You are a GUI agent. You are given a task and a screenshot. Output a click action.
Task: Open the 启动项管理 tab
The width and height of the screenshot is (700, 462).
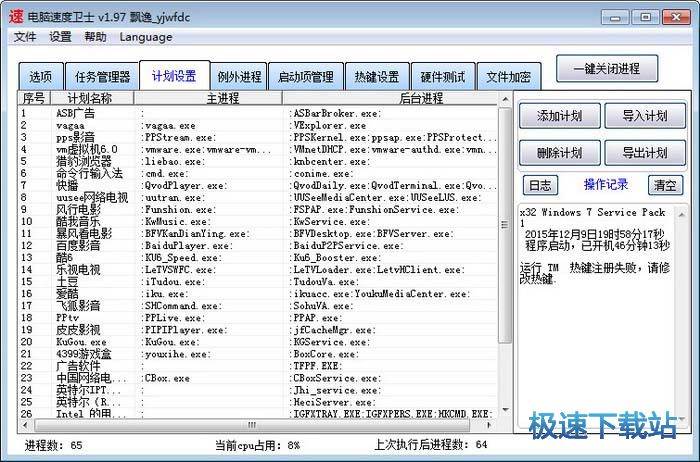(x=305, y=77)
